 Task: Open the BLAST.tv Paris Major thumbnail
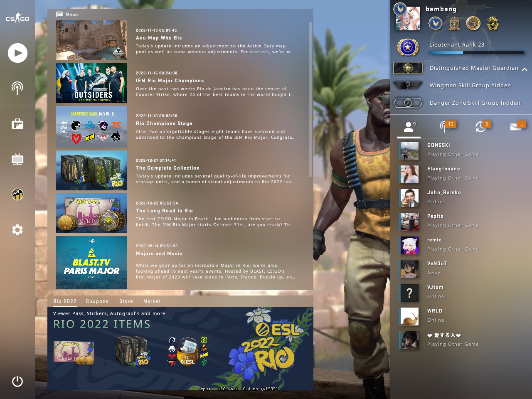pyautogui.click(x=91, y=263)
